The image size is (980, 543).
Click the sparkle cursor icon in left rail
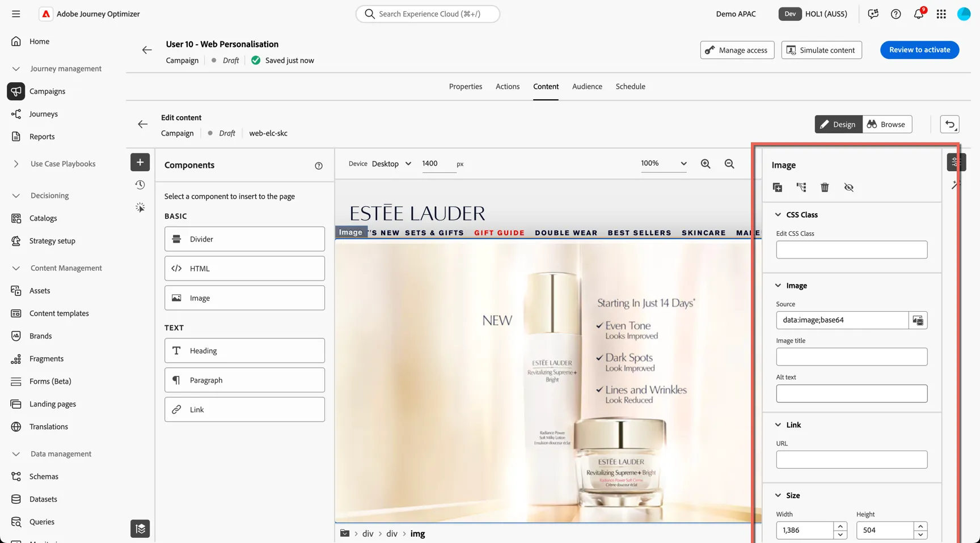coord(140,207)
